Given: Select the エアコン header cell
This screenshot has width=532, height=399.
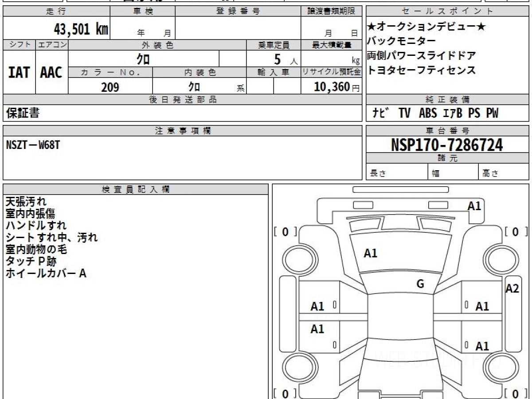Looking at the screenshot, I should pyautogui.click(x=52, y=45).
